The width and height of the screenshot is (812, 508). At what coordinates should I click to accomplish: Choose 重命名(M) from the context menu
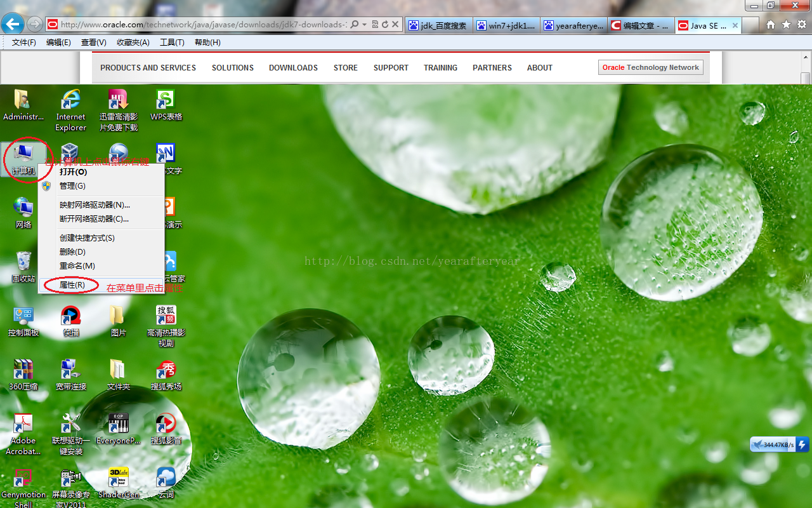(101, 265)
